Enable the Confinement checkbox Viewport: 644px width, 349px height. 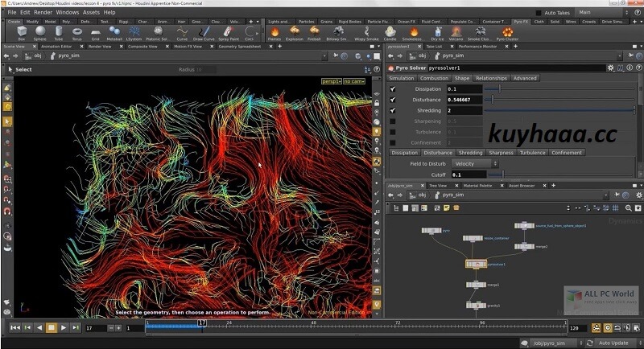393,142
